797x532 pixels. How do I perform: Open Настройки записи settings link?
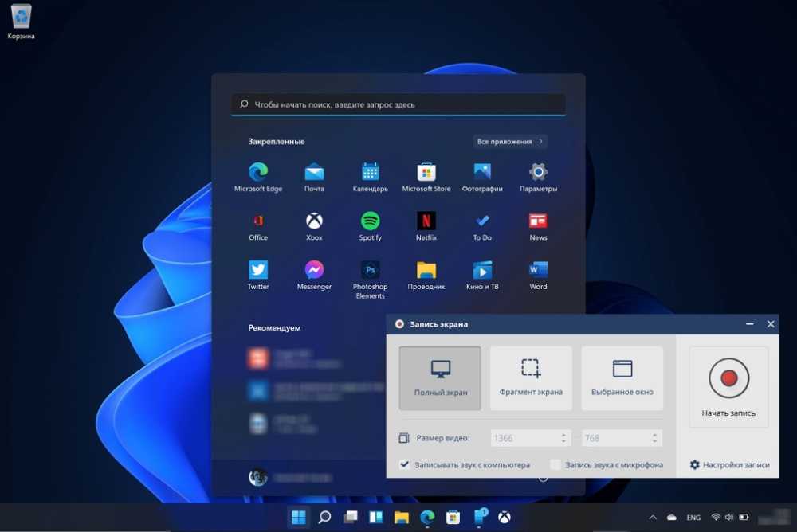[x=730, y=464]
